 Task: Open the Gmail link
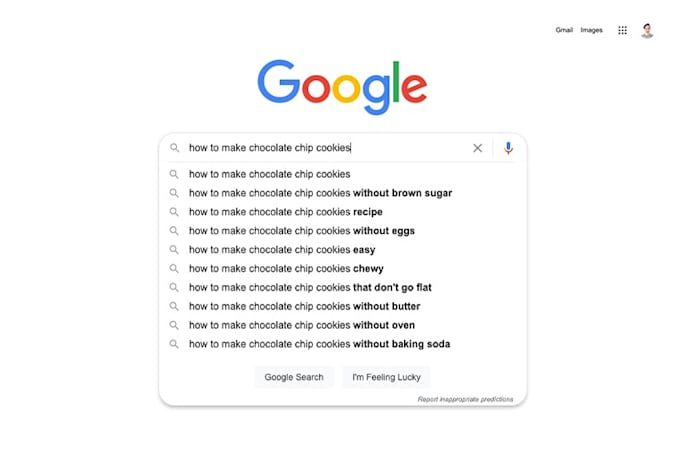[564, 30]
